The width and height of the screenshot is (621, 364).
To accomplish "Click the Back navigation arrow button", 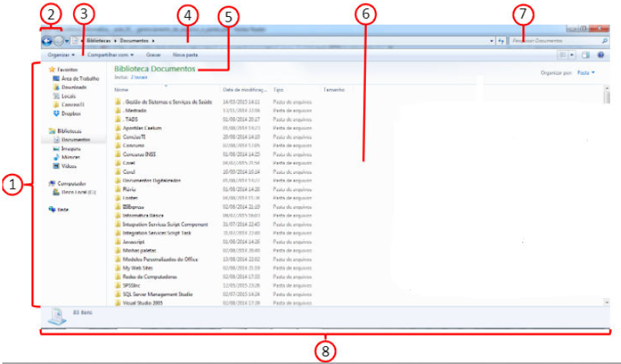I will click(x=46, y=40).
